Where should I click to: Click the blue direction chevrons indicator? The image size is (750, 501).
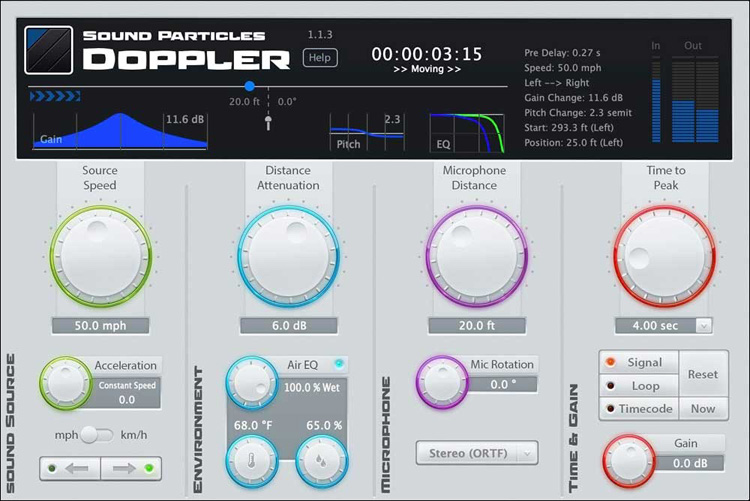55,97
